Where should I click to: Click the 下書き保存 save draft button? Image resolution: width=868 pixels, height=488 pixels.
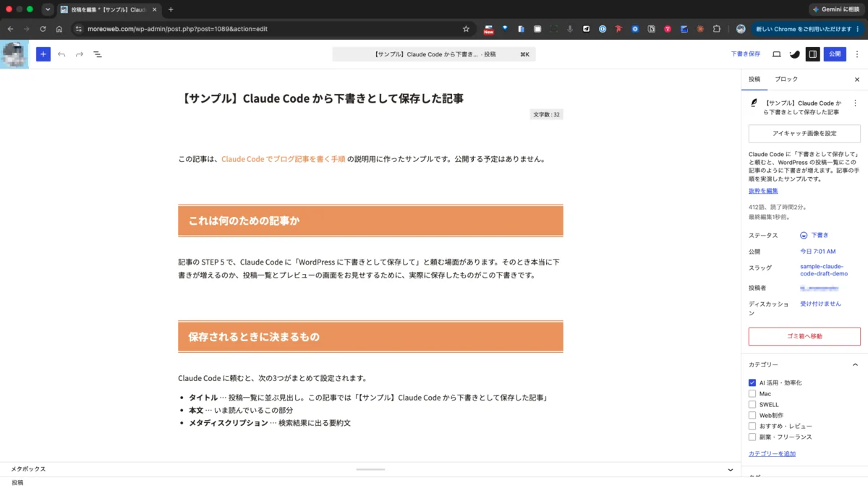746,54
